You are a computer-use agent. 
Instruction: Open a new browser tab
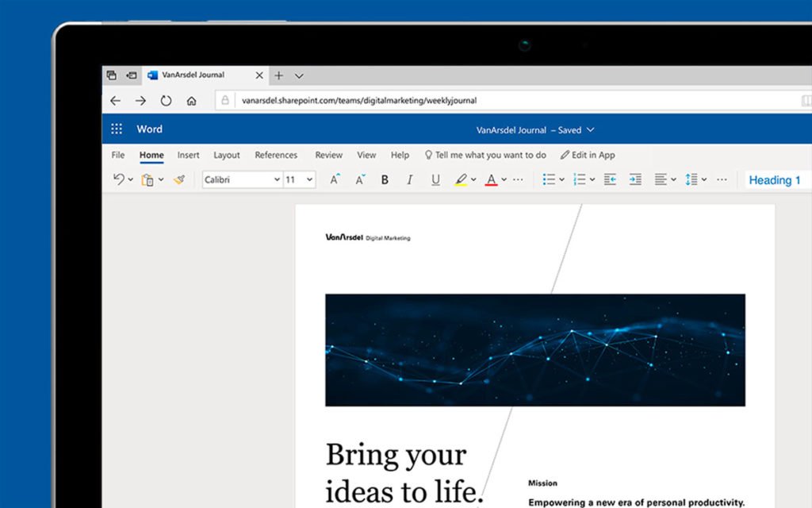point(278,75)
